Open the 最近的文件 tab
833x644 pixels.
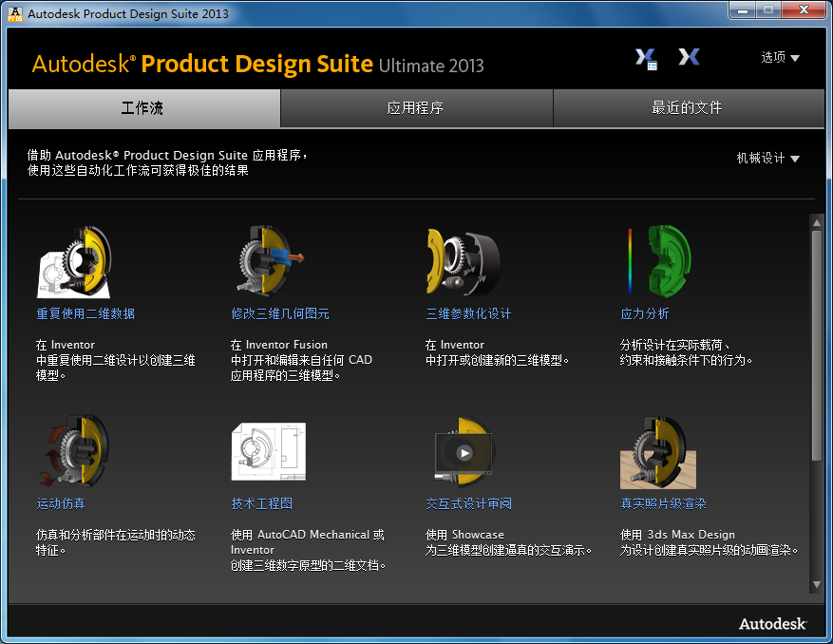(x=689, y=108)
